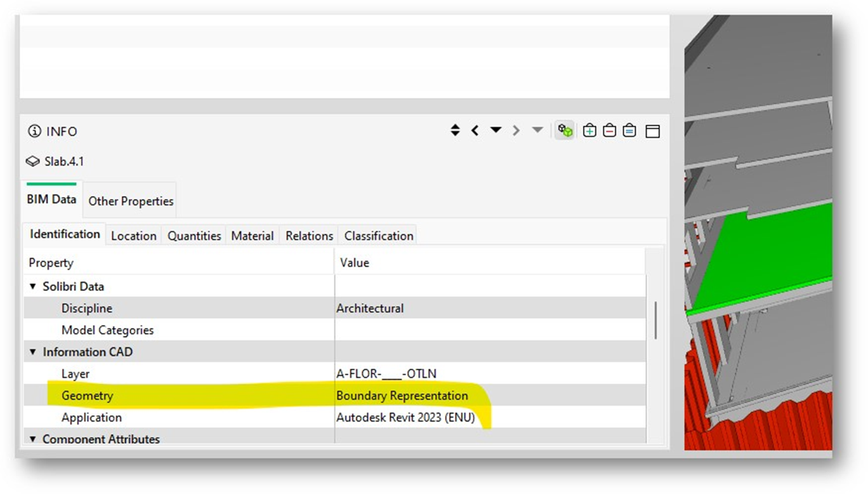Image resolution: width=868 pixels, height=494 pixels.
Task: Click the Autodesk Revit 2023 (ENU) value
Action: click(405, 417)
